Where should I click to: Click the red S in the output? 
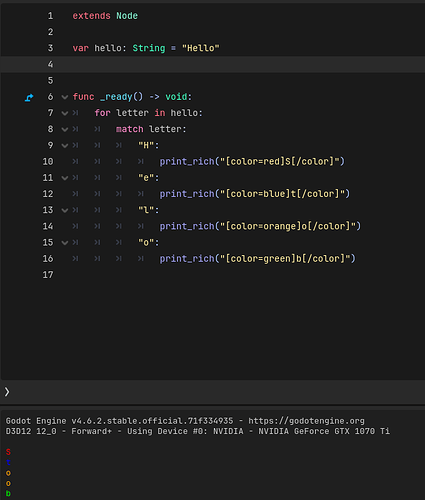8,452
